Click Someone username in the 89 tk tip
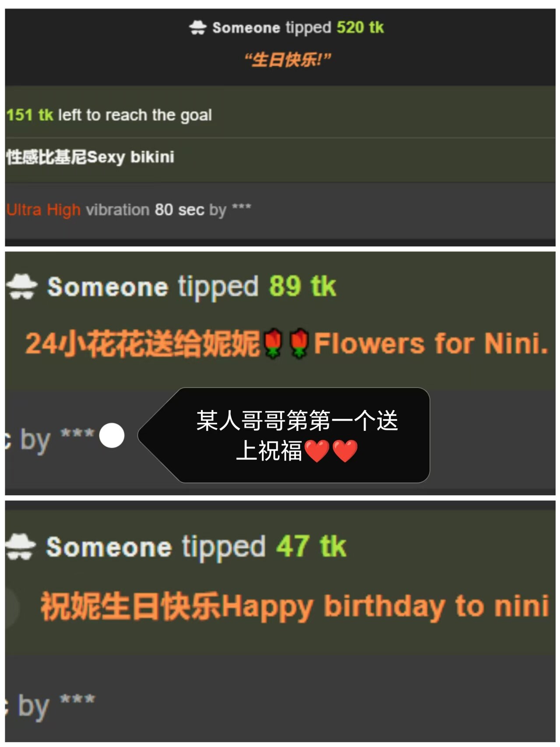This screenshot has height=747, width=560. 107,287
